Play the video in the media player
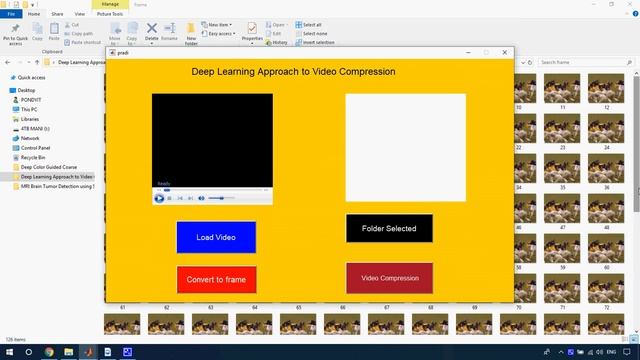 (159, 198)
